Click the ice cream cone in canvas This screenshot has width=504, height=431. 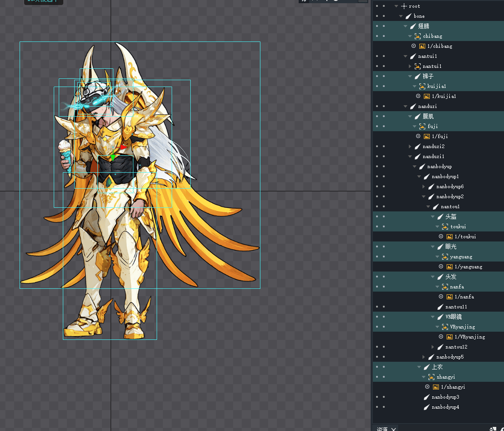65,153
